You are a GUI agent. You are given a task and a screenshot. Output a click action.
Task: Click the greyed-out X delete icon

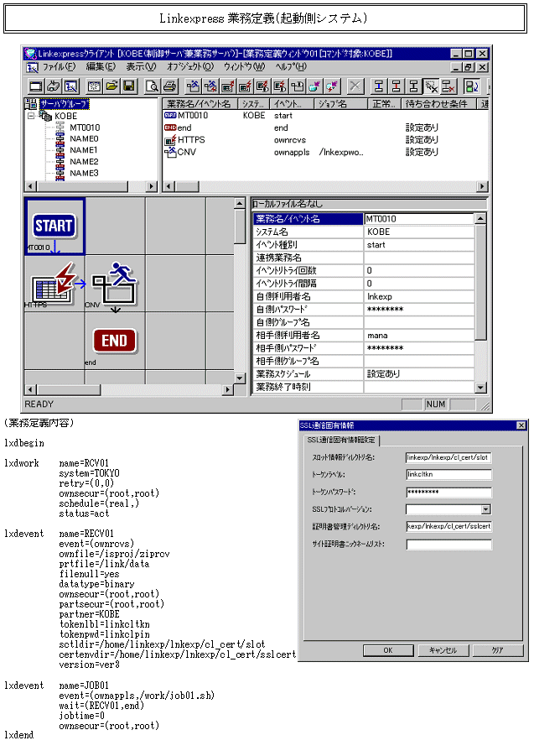click(355, 86)
